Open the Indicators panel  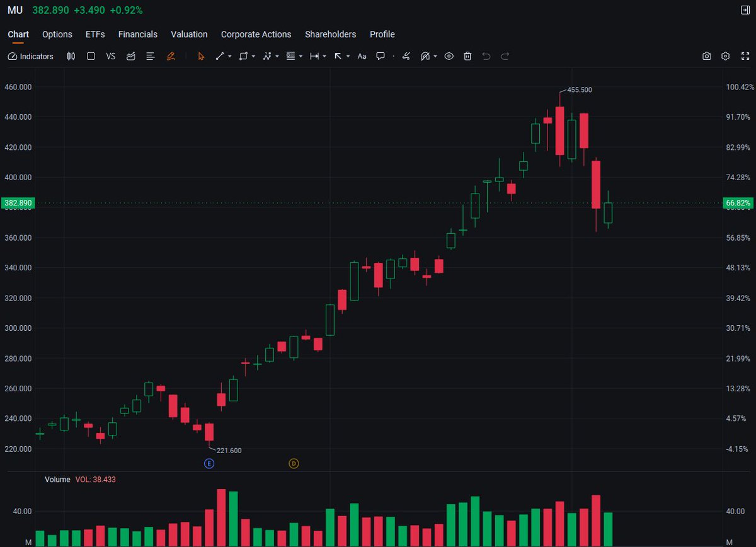pyautogui.click(x=31, y=56)
